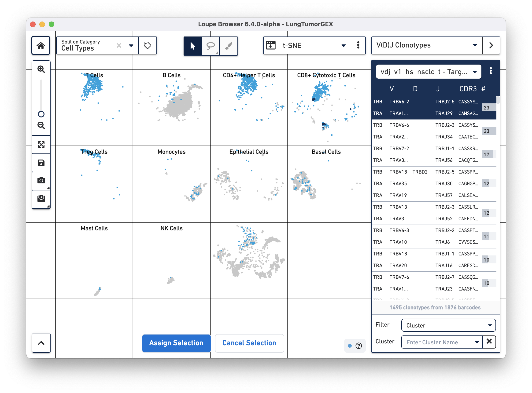This screenshot has width=532, height=393.
Task: Clear the Cell Types split category
Action: pyautogui.click(x=119, y=45)
